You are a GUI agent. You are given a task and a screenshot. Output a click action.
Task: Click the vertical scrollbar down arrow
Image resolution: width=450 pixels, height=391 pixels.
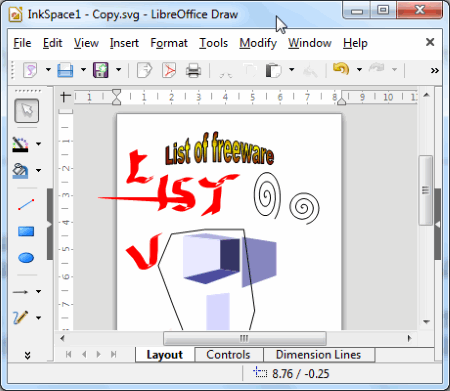(x=426, y=322)
